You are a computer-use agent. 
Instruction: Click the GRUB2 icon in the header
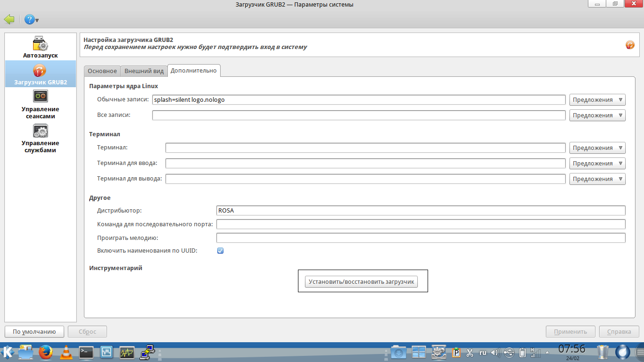pyautogui.click(x=630, y=45)
